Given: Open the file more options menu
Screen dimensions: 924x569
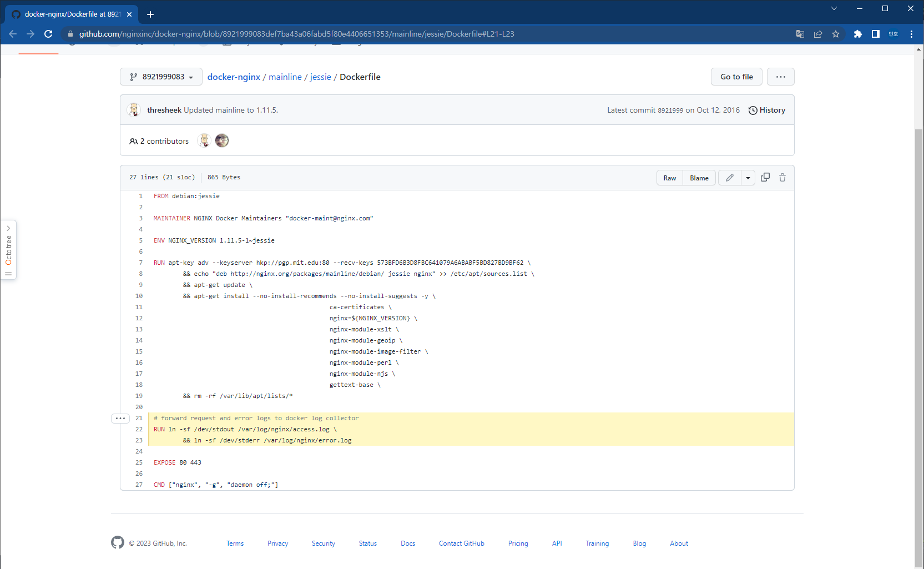Looking at the screenshot, I should [780, 77].
